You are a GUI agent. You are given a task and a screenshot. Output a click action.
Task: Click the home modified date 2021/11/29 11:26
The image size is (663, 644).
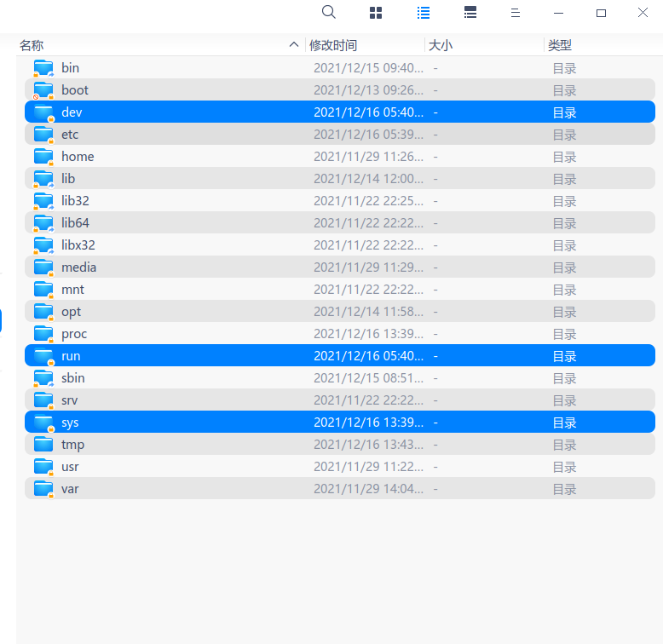368,157
